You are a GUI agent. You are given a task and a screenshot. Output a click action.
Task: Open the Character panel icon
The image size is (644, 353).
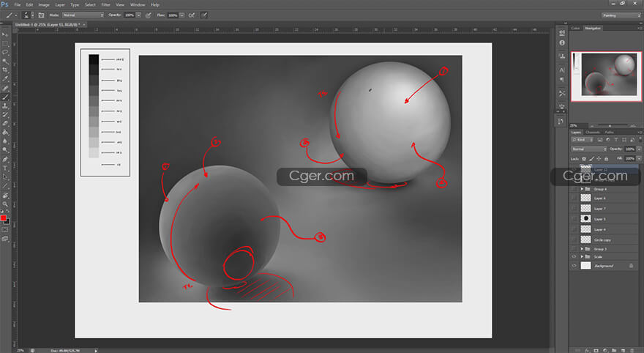562,70
